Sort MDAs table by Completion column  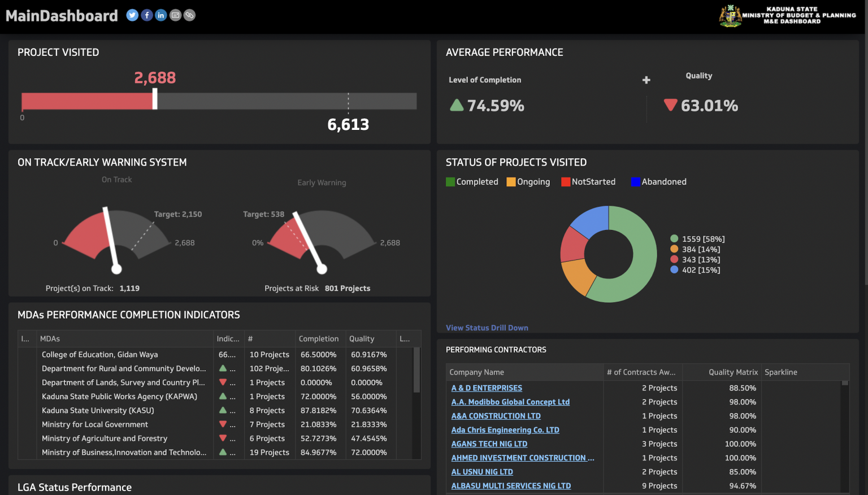coord(319,339)
